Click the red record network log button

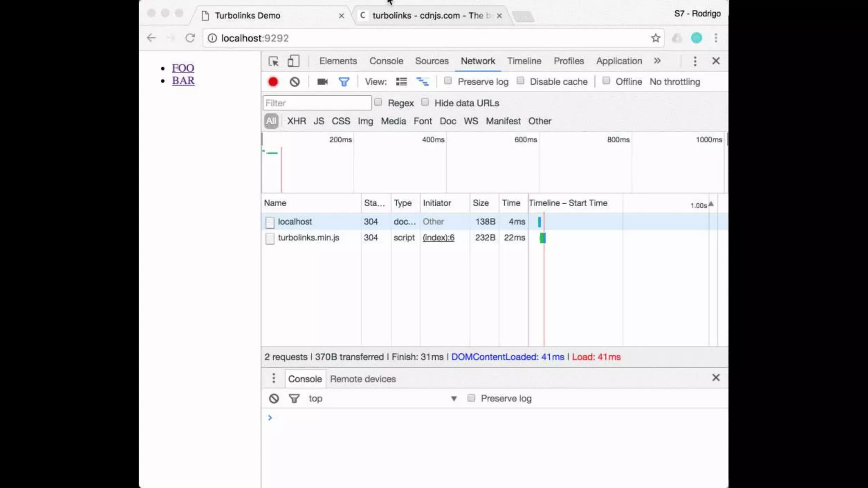click(273, 82)
